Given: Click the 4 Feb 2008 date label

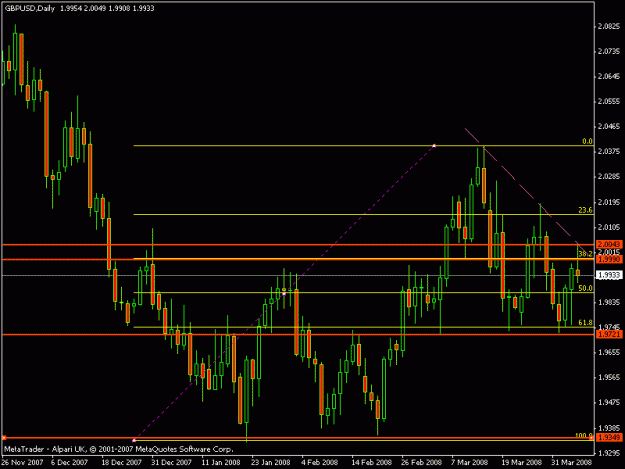Looking at the screenshot, I should coord(320,462).
